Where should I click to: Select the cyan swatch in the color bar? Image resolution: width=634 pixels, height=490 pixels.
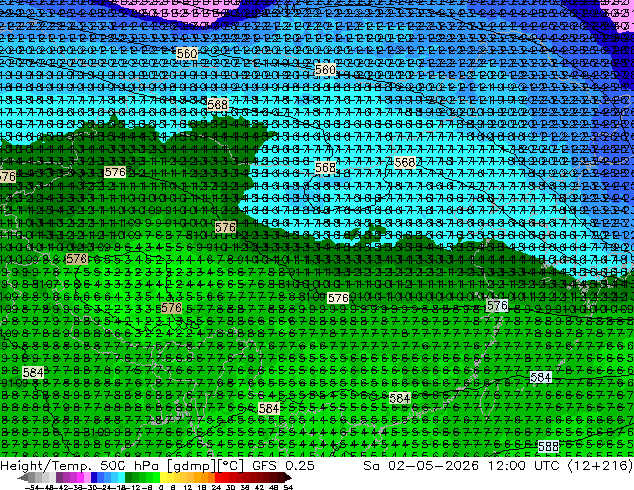tap(122, 478)
